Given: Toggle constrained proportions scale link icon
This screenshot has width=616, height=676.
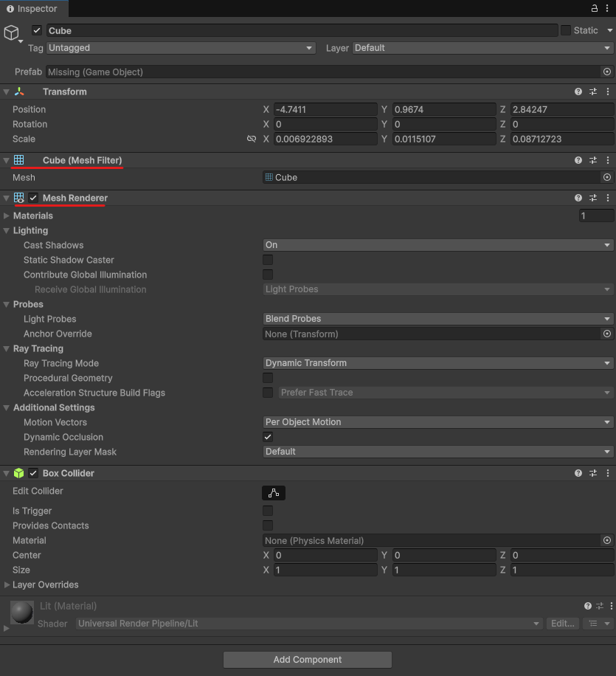Looking at the screenshot, I should [x=252, y=139].
